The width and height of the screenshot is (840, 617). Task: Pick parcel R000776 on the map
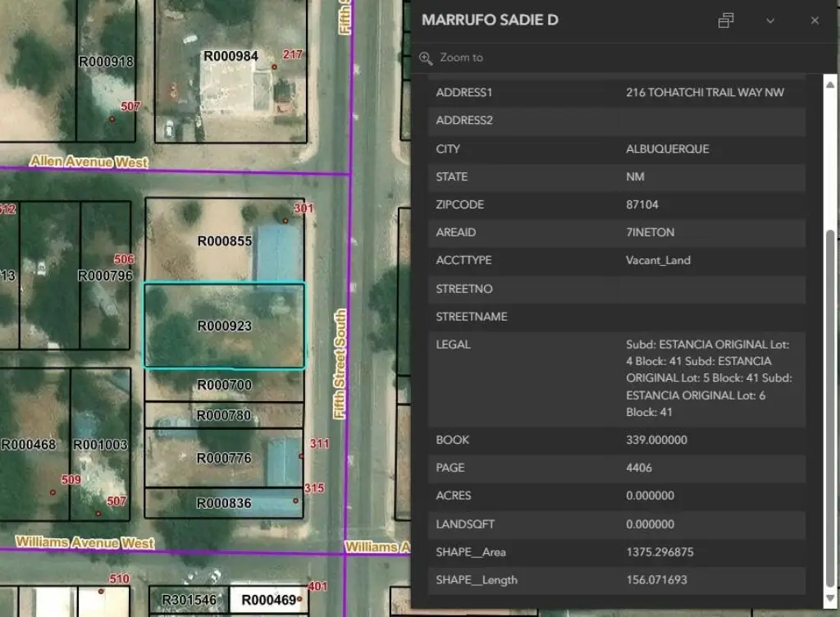(x=224, y=458)
